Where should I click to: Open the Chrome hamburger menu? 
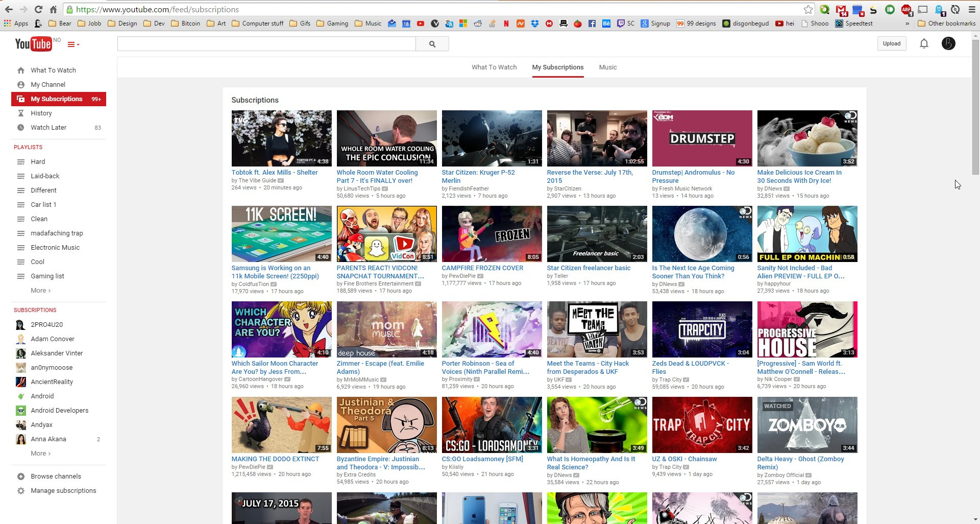pos(972,10)
